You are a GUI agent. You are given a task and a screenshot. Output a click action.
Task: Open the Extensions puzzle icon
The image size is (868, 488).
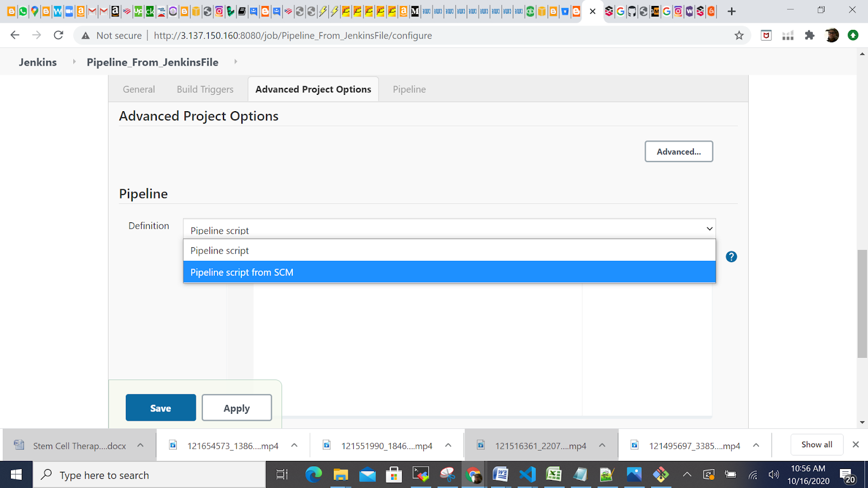[x=809, y=35]
